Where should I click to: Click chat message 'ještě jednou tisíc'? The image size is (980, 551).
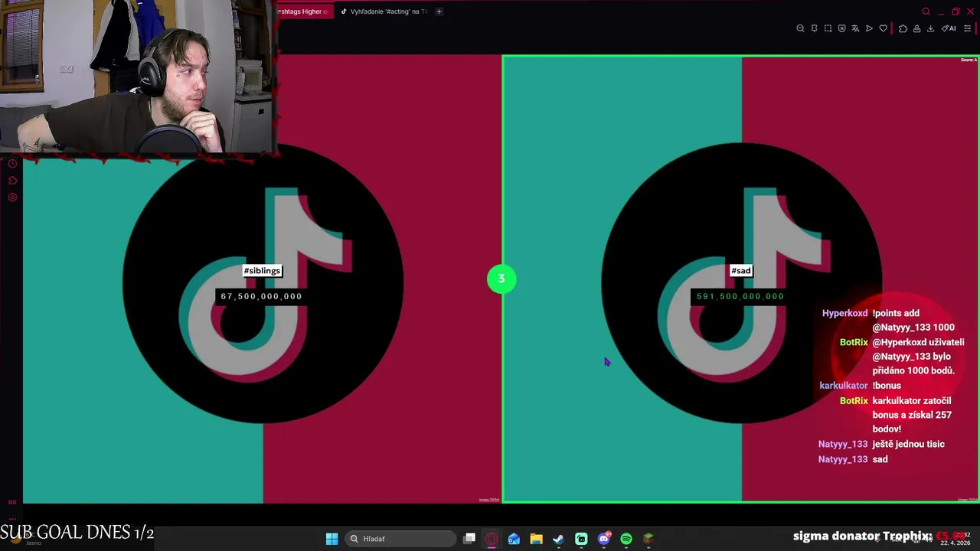(x=908, y=444)
